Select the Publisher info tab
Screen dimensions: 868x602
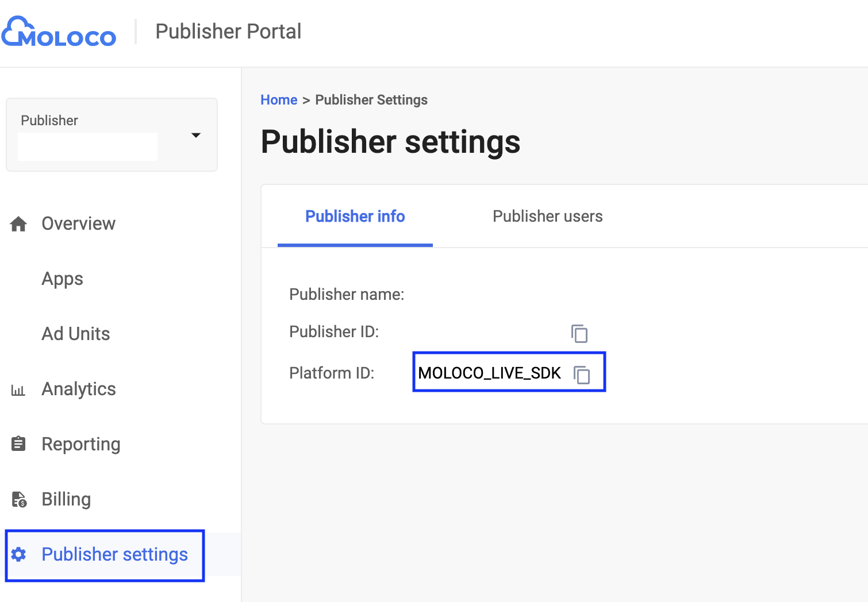[355, 217]
